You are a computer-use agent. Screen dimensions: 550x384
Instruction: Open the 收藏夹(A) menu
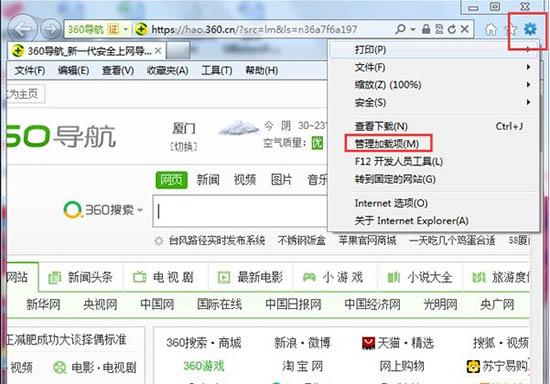(167, 71)
